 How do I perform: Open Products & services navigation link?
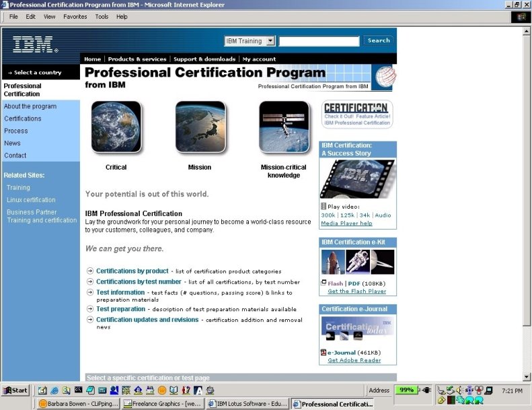click(x=137, y=59)
